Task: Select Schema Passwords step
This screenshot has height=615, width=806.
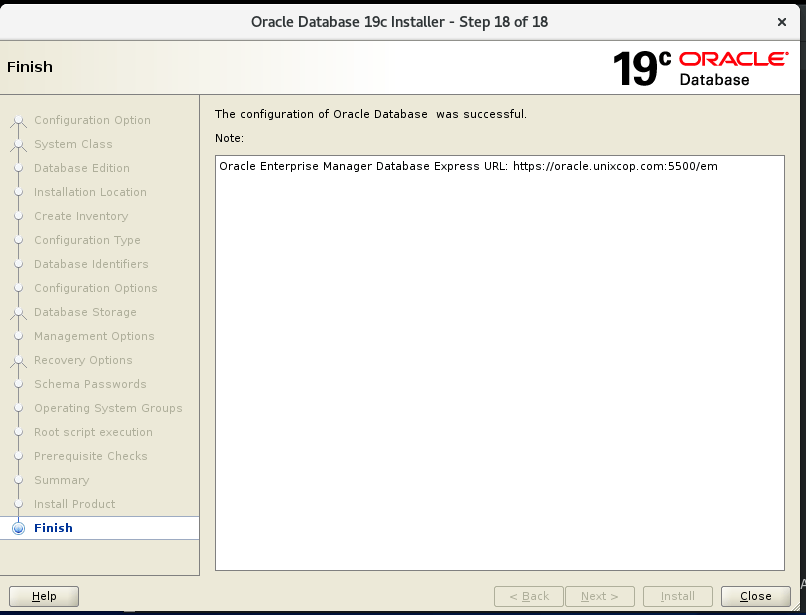Action: [x=90, y=384]
